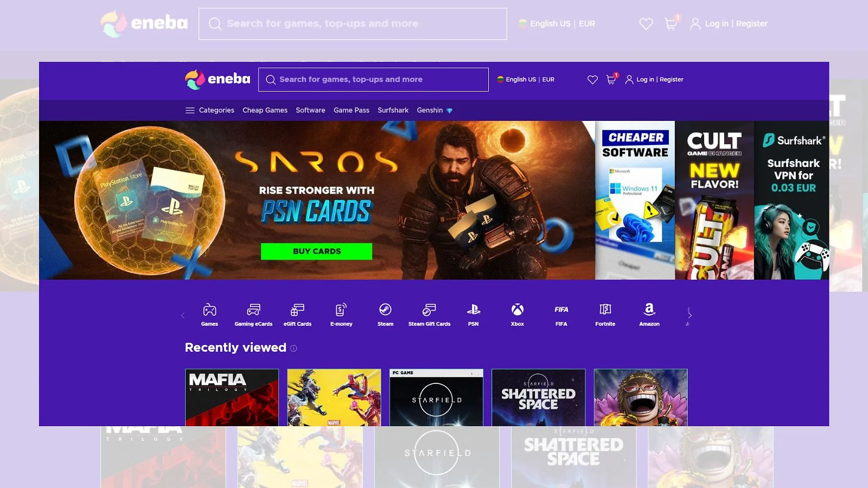Select the eGift Cards icon
Screen dimensions: 868x488
point(297,310)
